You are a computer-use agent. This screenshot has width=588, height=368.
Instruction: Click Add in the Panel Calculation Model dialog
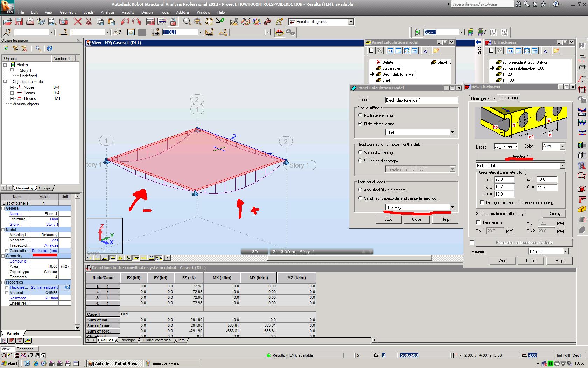[x=388, y=219]
